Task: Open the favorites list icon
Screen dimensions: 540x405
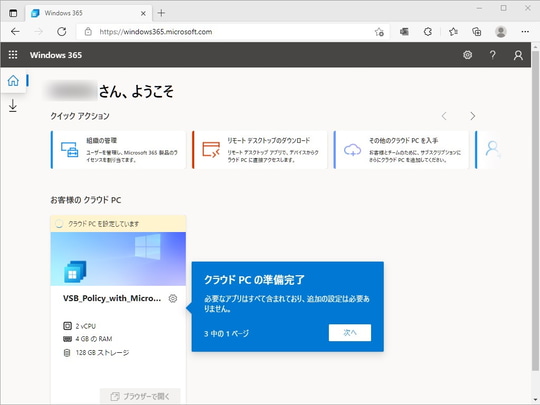Action: (x=453, y=32)
